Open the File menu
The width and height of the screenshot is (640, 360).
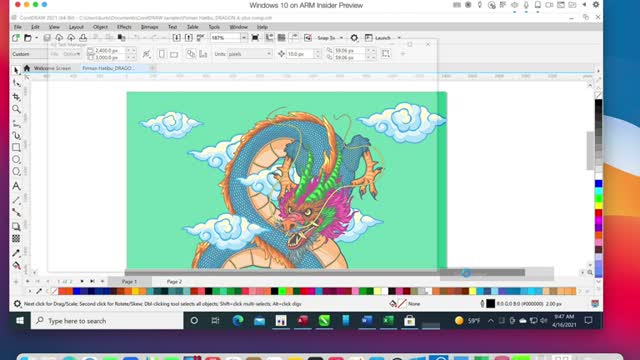click(18, 27)
